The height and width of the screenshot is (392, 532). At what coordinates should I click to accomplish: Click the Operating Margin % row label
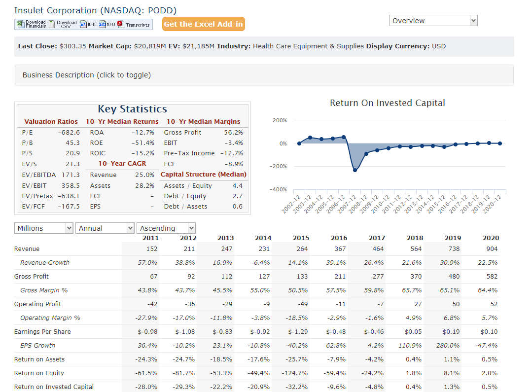50,318
